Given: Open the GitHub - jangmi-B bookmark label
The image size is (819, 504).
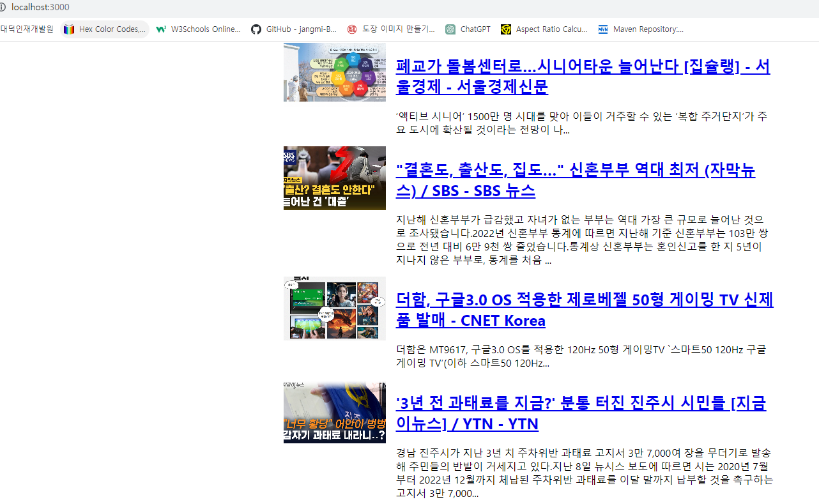Looking at the screenshot, I should click(301, 29).
